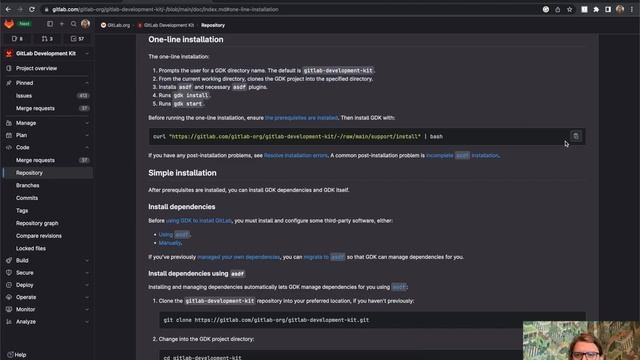Open assigned issues counter showing 8
The image size is (640, 360).
tap(18, 39)
